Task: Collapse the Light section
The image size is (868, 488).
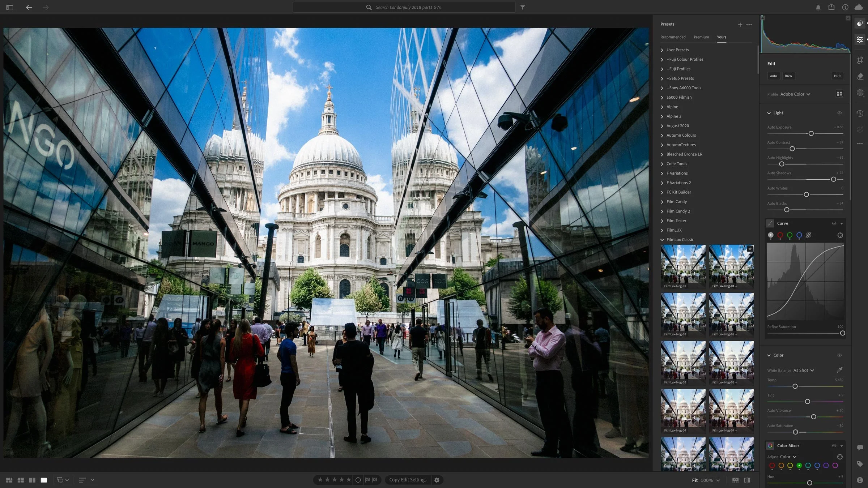Action: 769,113
